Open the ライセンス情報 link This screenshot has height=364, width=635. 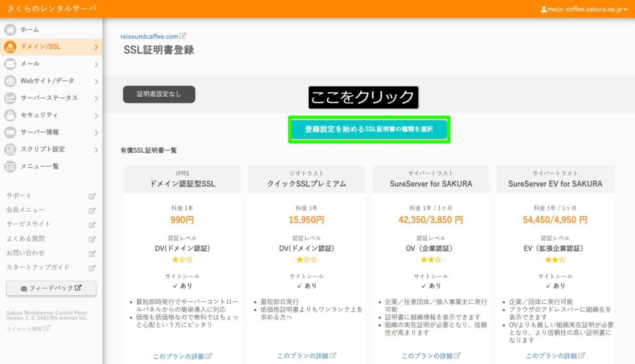tap(24, 329)
